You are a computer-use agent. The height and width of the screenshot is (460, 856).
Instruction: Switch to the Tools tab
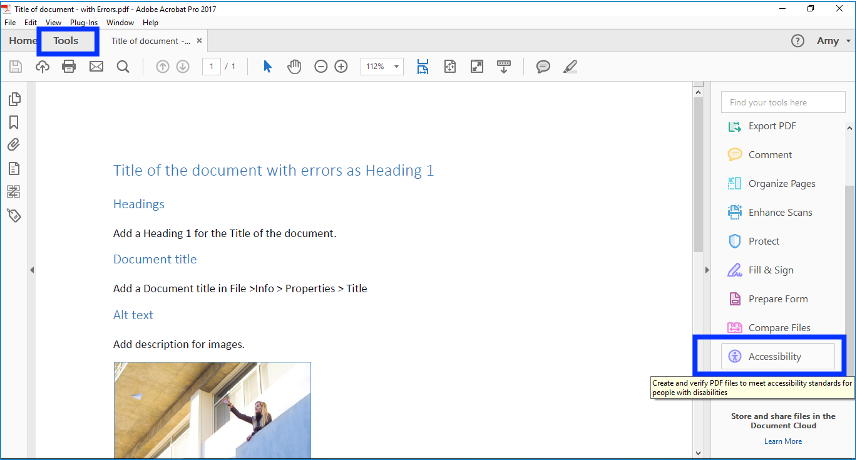tap(66, 41)
